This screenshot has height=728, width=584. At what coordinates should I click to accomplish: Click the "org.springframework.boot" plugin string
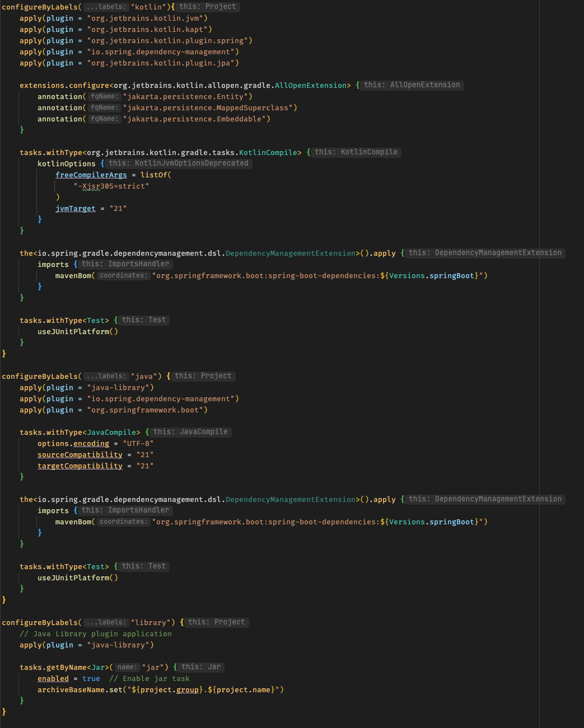click(145, 410)
